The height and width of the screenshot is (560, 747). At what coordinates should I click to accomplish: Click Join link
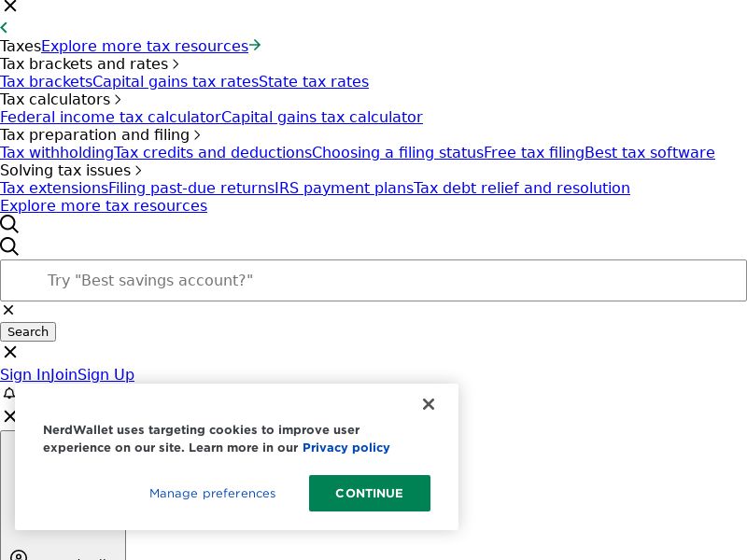pos(63,375)
